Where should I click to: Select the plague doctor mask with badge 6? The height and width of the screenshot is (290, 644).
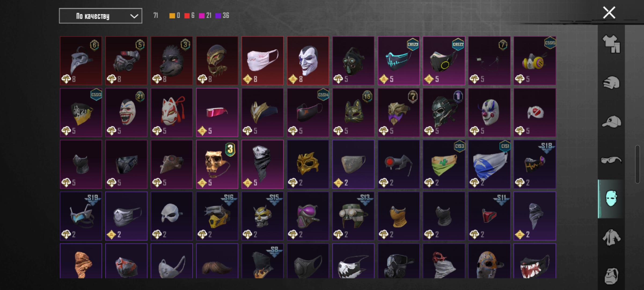point(81,61)
